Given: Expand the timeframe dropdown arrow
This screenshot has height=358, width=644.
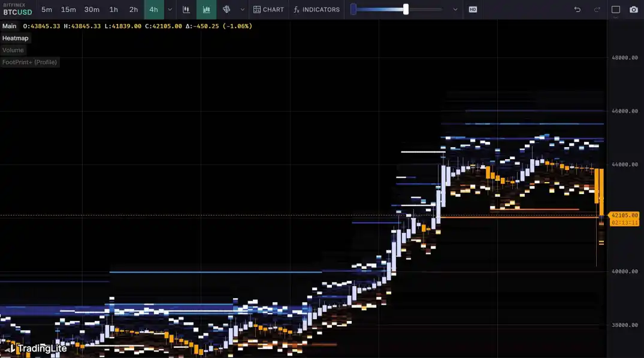Looking at the screenshot, I should (170, 10).
